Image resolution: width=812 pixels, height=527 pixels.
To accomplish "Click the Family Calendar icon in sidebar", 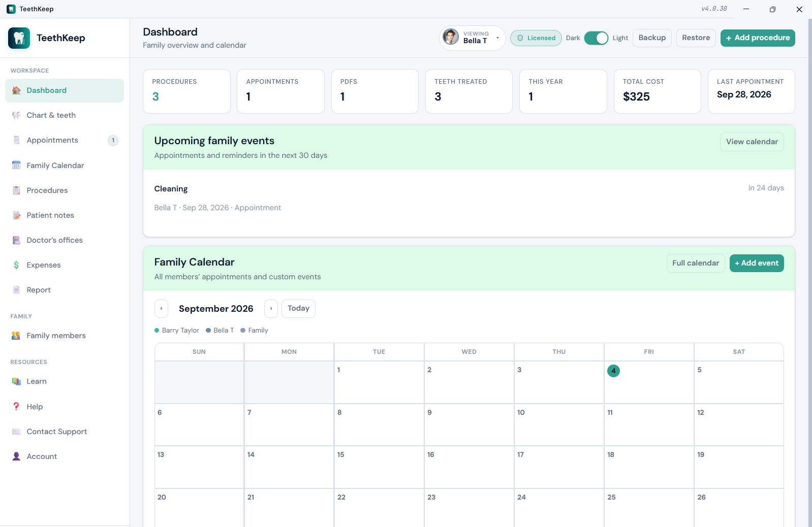I will [16, 166].
